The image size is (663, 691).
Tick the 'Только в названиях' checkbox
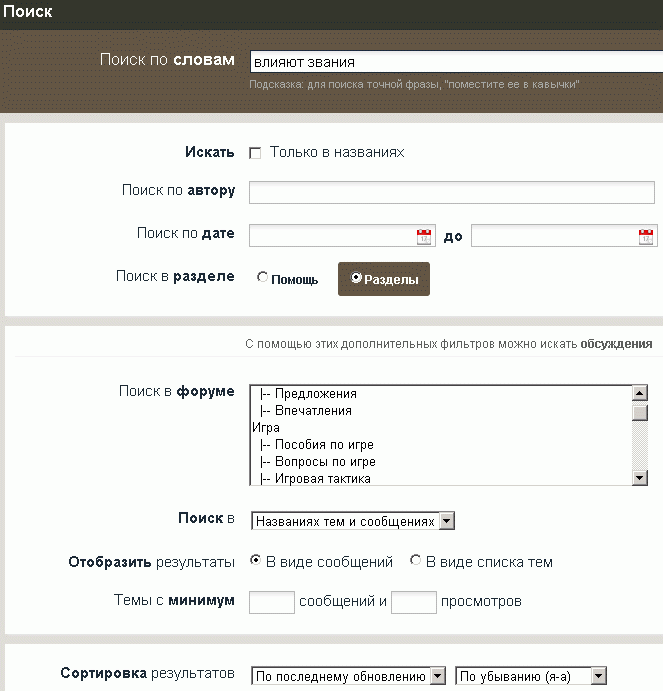[255, 153]
